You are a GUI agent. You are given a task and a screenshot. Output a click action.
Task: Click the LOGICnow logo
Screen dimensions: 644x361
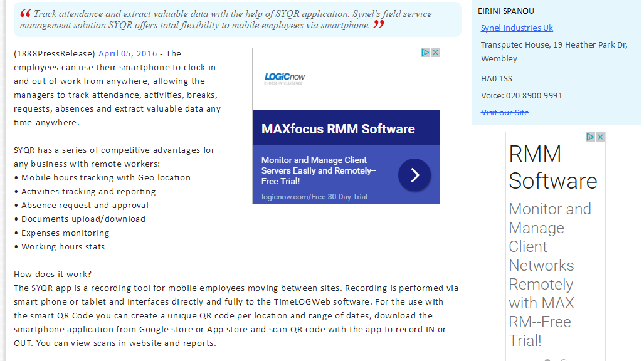[x=285, y=78]
